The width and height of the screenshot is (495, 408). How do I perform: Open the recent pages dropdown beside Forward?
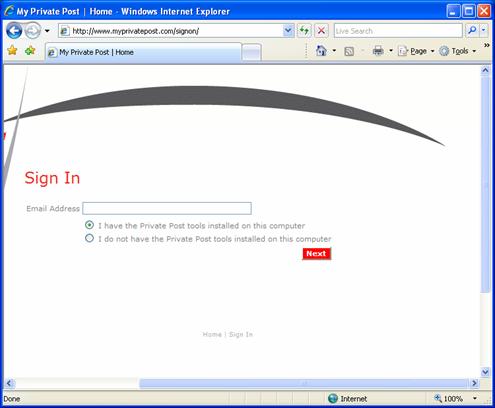tap(47, 31)
